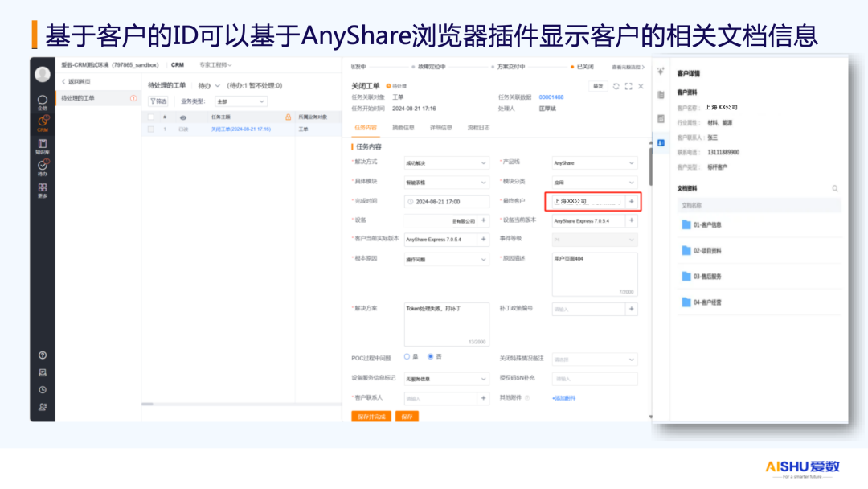Select the CRM icon in left sidebar
Screen dimensions: 868x489
click(43, 124)
